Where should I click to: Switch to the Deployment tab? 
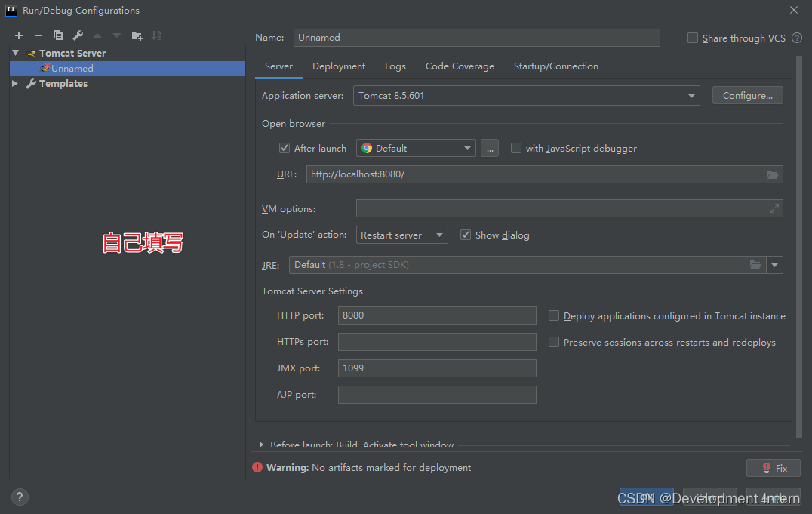339,66
